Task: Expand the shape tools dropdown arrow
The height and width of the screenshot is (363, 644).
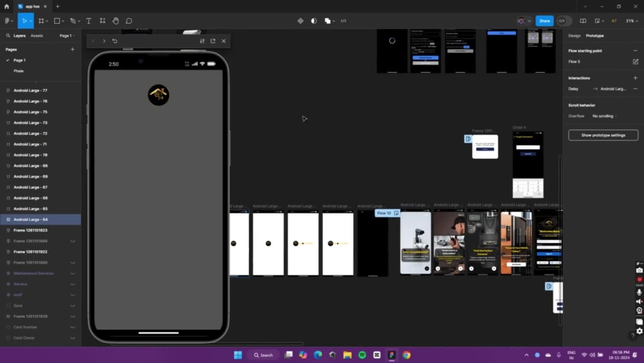Action: tap(63, 21)
